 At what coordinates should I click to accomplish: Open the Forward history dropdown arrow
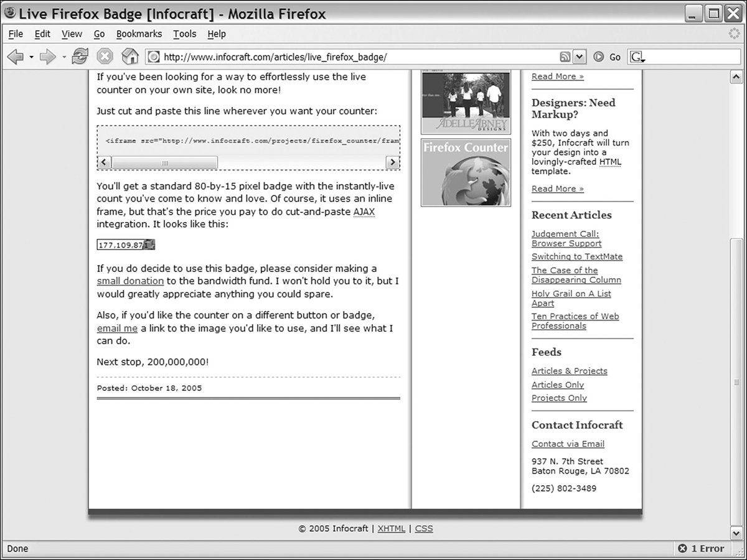[x=63, y=57]
